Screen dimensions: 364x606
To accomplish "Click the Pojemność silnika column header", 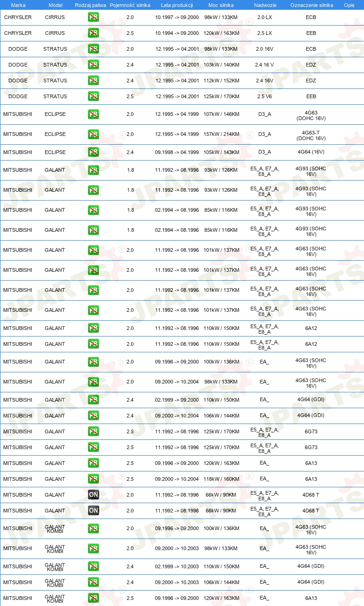I will click(x=130, y=5).
